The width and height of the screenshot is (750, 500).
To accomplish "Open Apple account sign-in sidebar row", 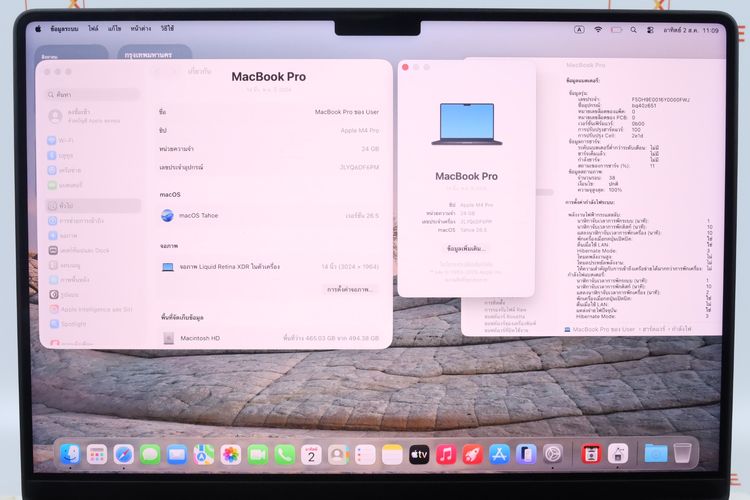I will click(x=92, y=116).
